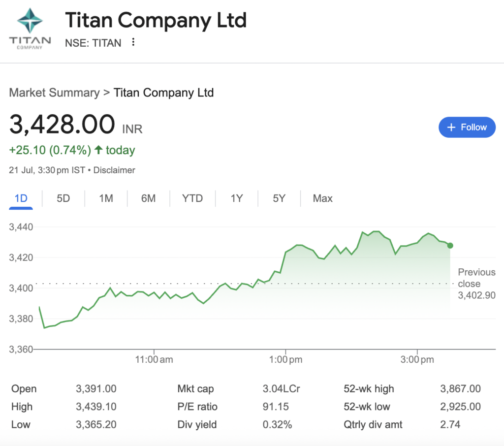
Task: Select the YTD chart tab
Action: click(192, 198)
